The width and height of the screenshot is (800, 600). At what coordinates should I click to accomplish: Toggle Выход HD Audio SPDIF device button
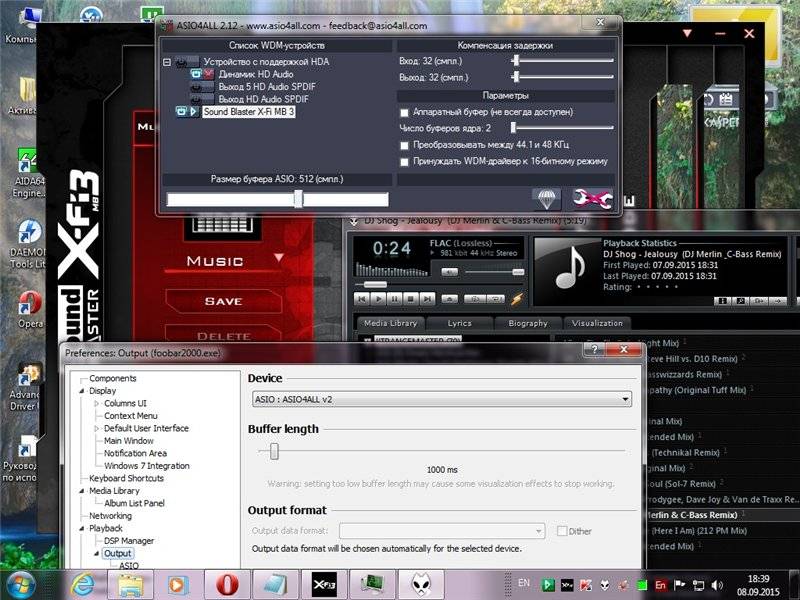[x=202, y=99]
